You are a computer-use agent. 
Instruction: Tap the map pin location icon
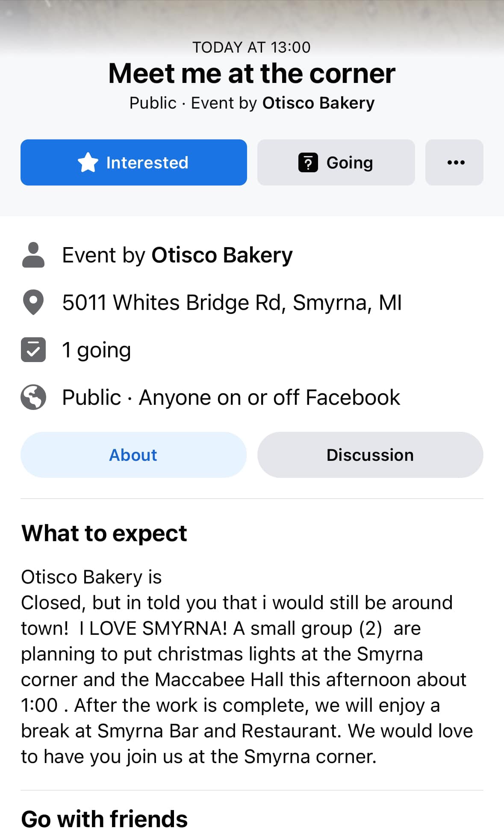tap(33, 303)
